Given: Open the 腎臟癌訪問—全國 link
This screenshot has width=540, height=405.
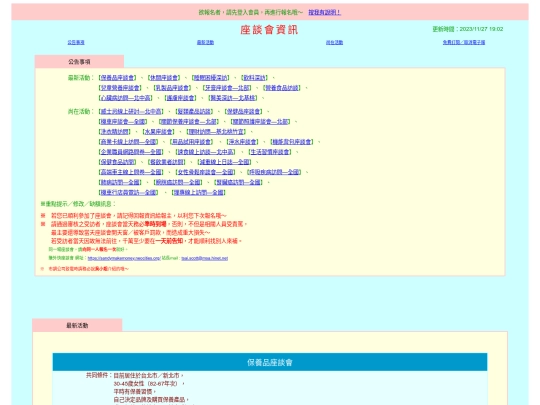Looking at the screenshot, I should click(238, 182).
